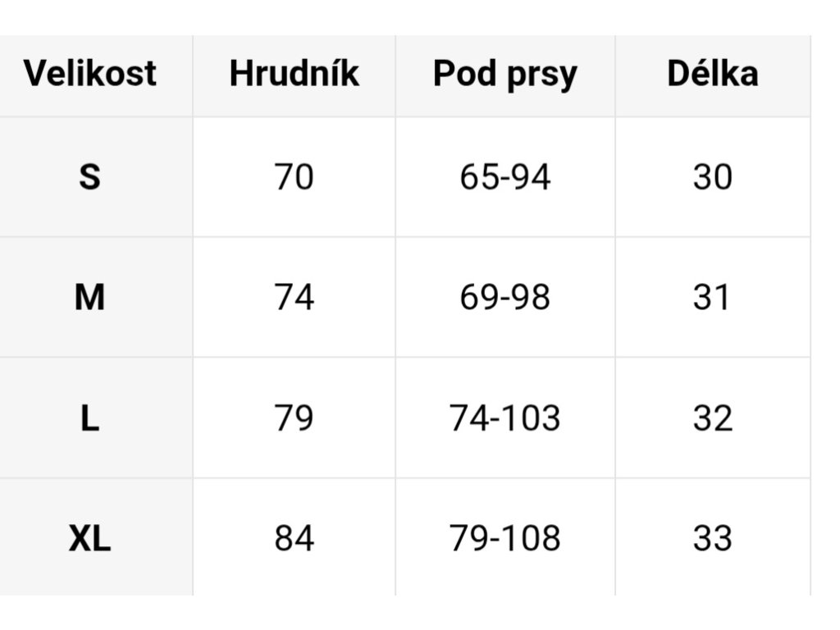Click the Hrudník column header

click(294, 73)
